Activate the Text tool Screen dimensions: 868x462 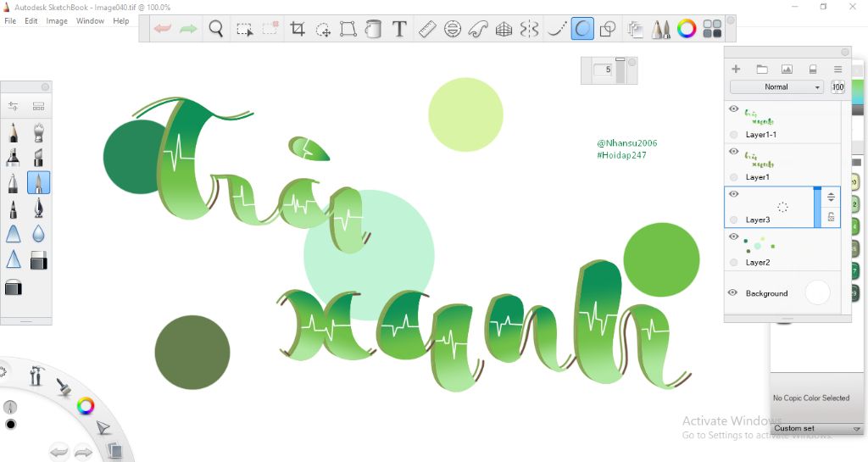tap(399, 29)
